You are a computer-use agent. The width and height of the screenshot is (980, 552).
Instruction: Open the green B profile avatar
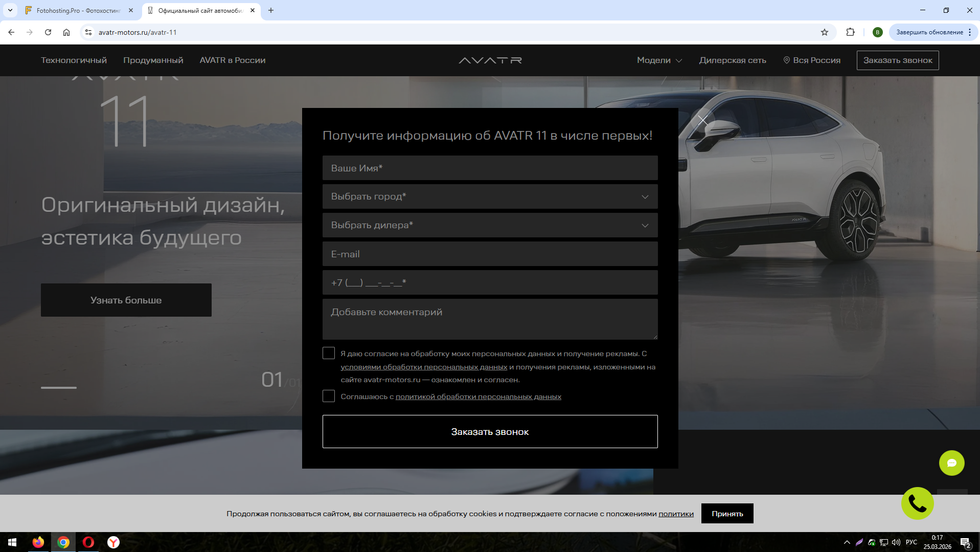tap(878, 32)
